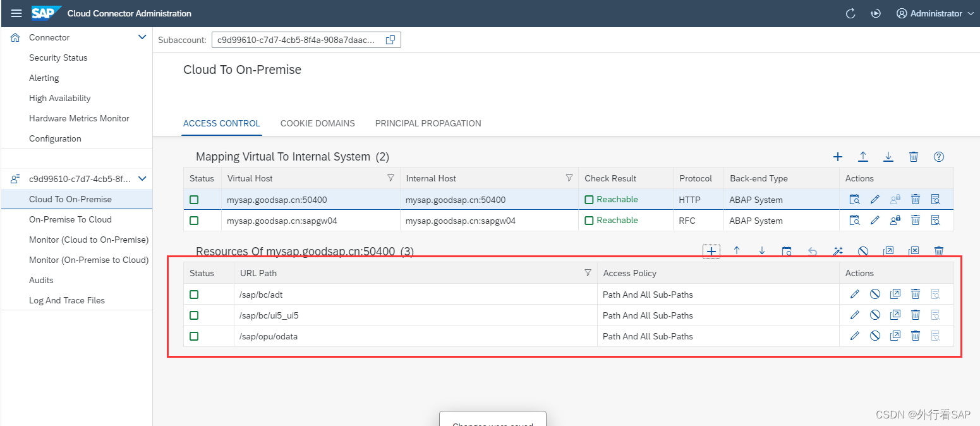Click the import (upward arrow) icon above the system mappings table
Image resolution: width=980 pixels, height=426 pixels.
[863, 157]
